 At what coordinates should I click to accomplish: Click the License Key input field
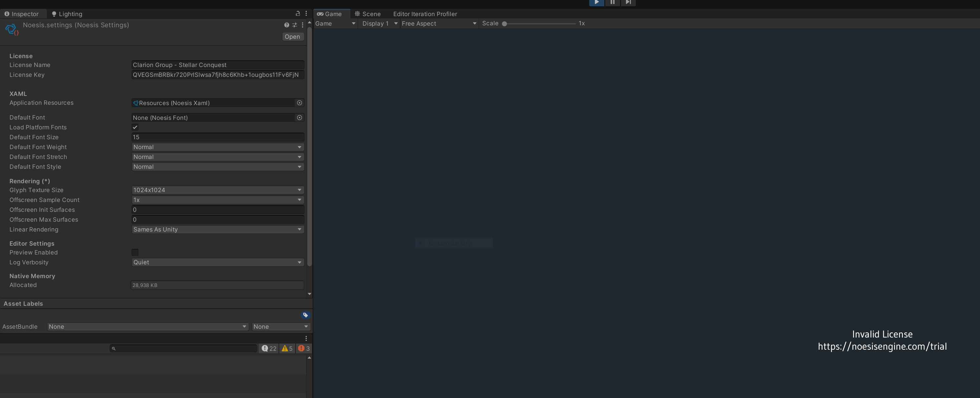(218, 75)
